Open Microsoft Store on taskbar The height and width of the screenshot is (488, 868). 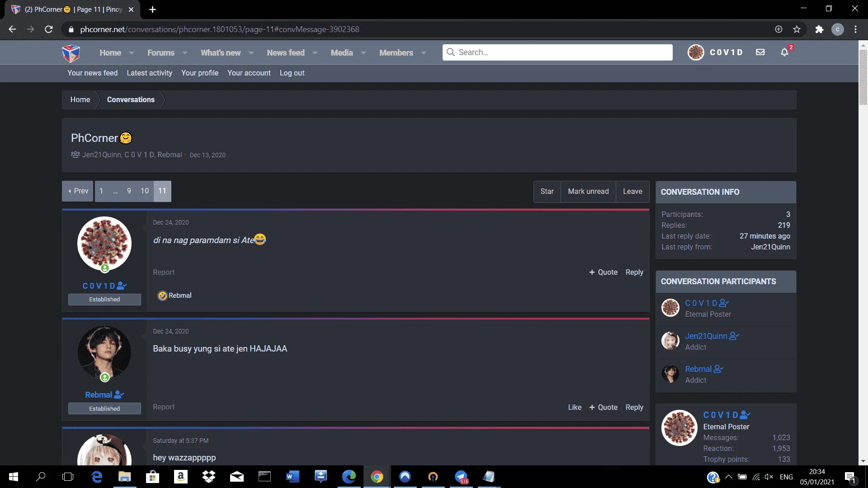tap(152, 477)
